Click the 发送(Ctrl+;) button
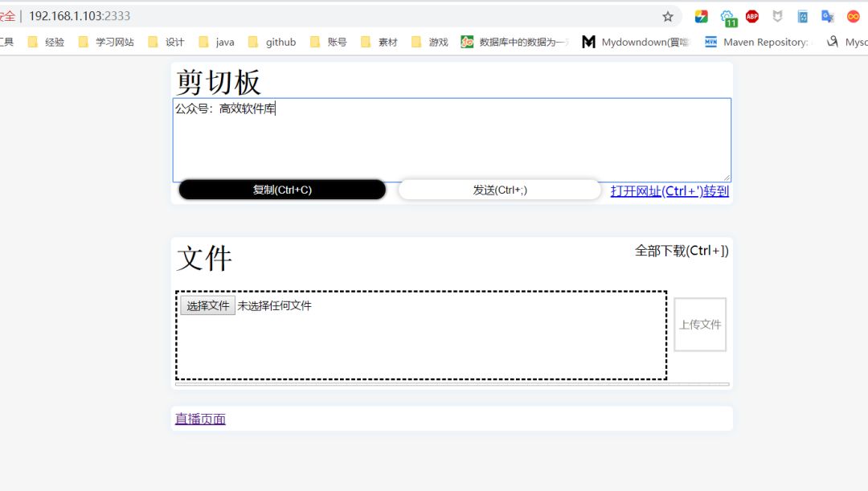The width and height of the screenshot is (868, 491). click(x=499, y=189)
